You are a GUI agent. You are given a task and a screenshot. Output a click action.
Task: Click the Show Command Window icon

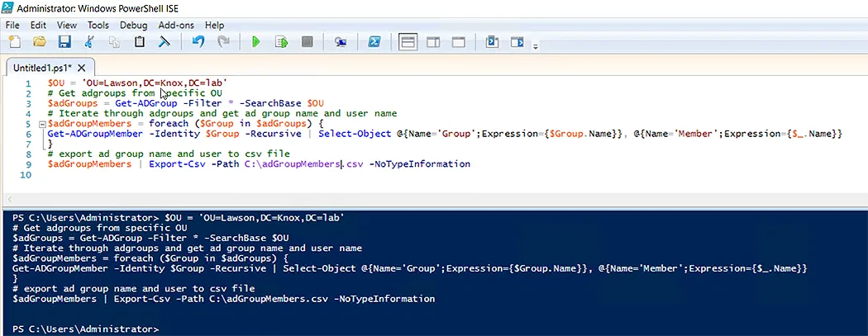click(492, 42)
